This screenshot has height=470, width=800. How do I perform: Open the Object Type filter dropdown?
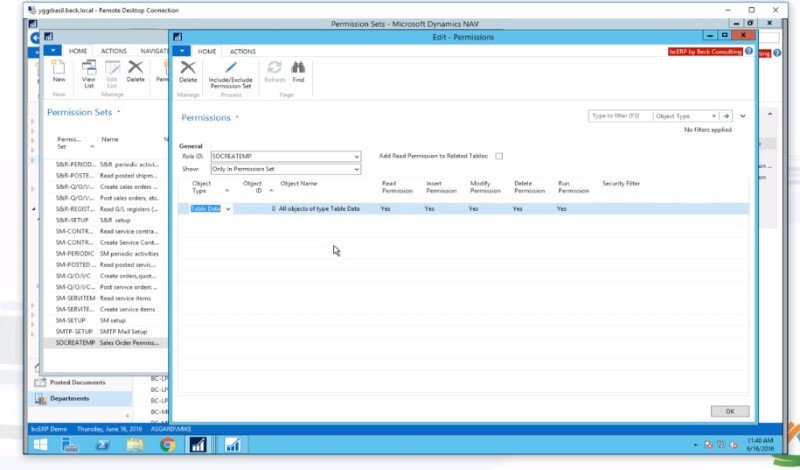pos(713,116)
